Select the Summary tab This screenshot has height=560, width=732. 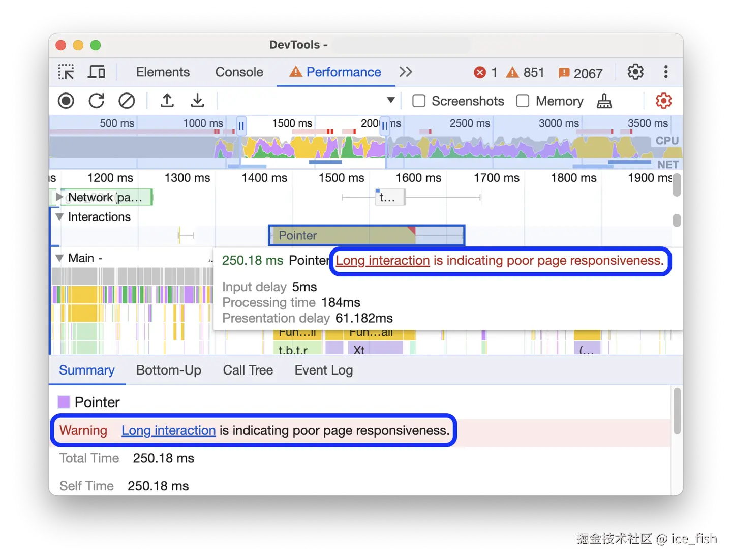(87, 370)
